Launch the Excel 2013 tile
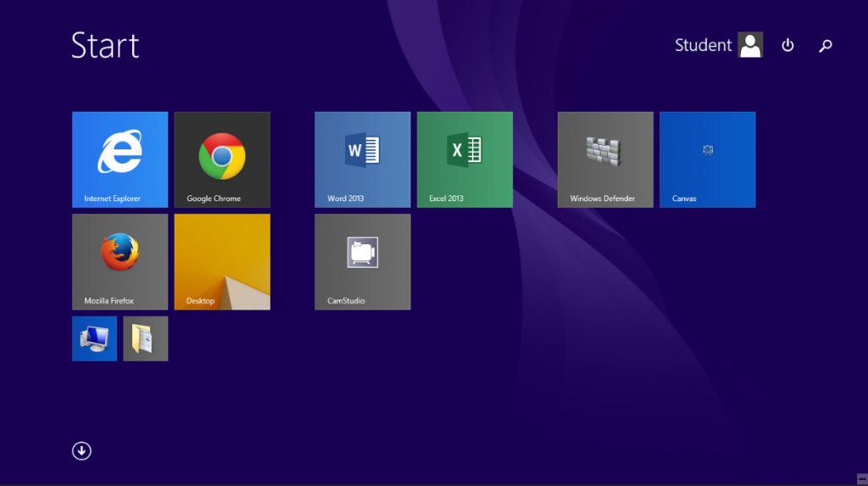Image resolution: width=868 pixels, height=486 pixels. pyautogui.click(x=465, y=159)
